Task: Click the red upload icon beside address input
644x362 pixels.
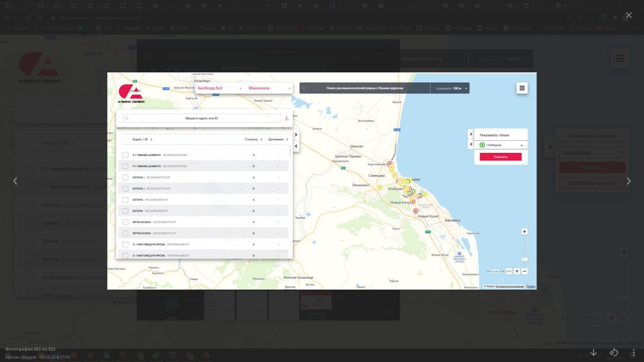Action: click(x=286, y=118)
